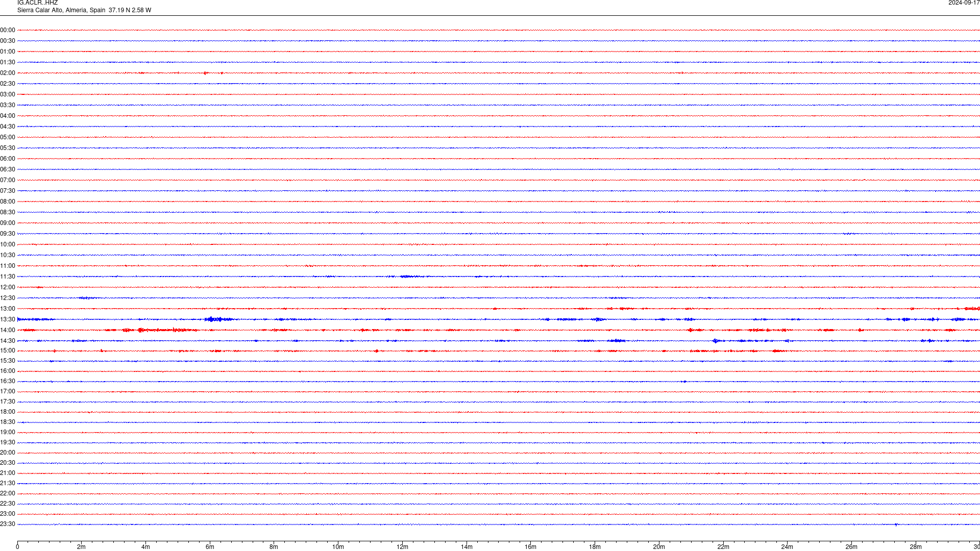Click the 22m tick on the time axis

723,547
